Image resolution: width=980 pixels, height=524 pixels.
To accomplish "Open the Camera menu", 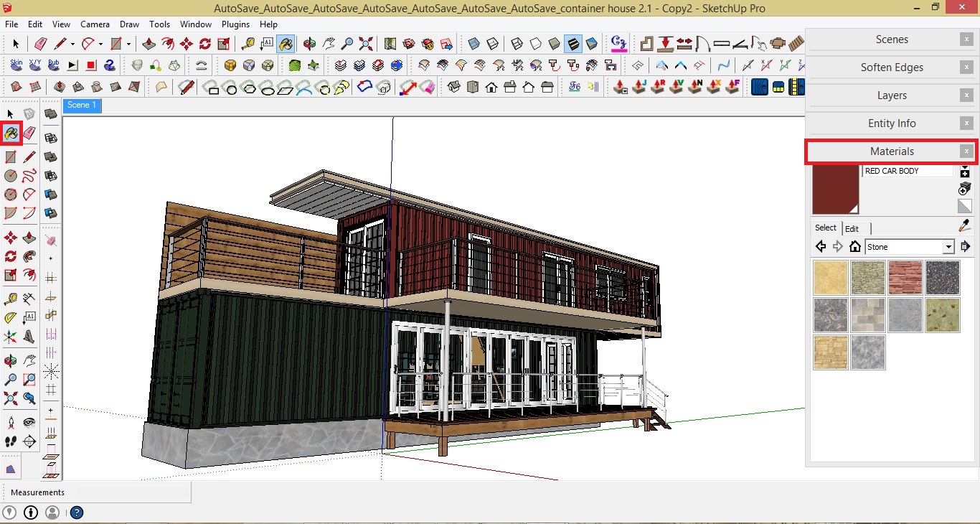I will pos(95,24).
